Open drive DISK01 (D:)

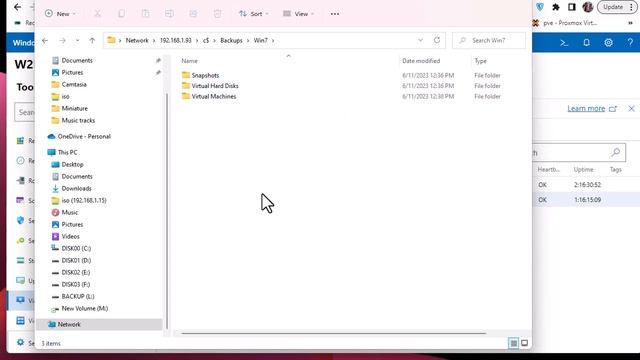[76, 260]
